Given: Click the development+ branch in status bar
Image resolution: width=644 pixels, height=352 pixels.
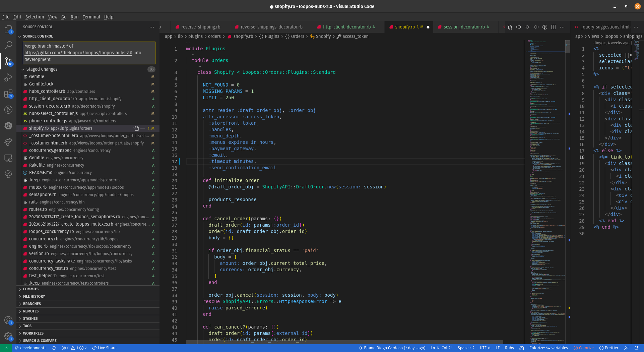Looking at the screenshot, I should (30, 348).
